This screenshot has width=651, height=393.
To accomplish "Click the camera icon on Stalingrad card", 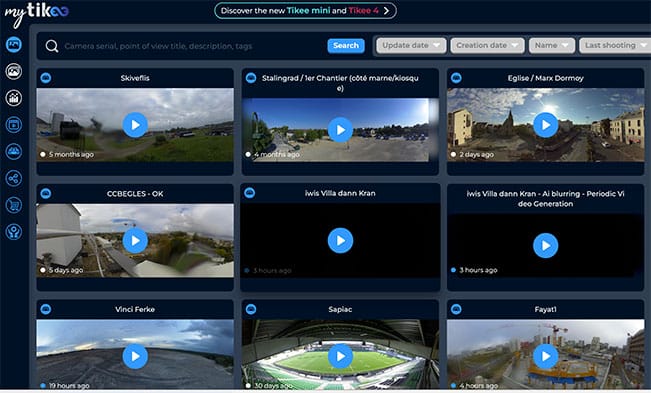I will tap(251, 78).
